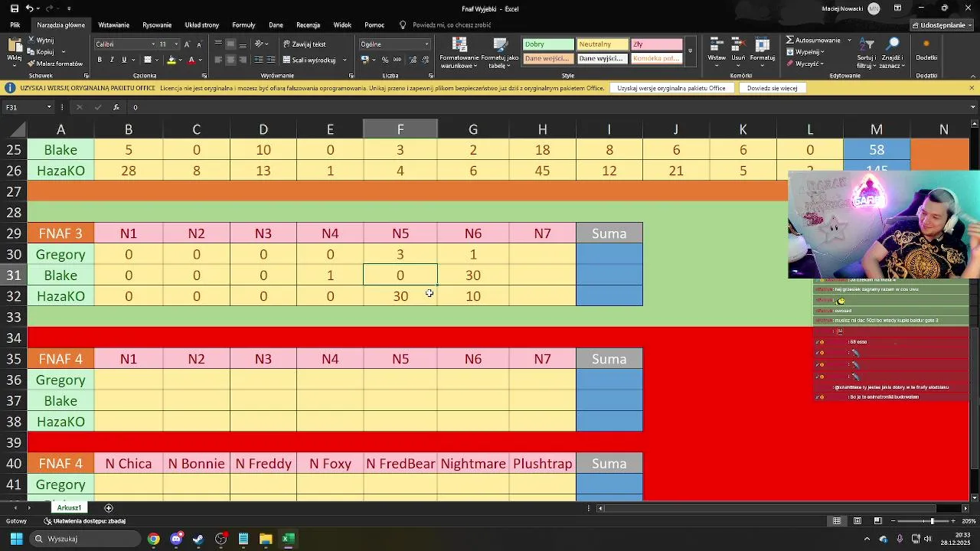This screenshot has height=551, width=980.
Task: Apply the Zły cell style
Action: coord(656,44)
